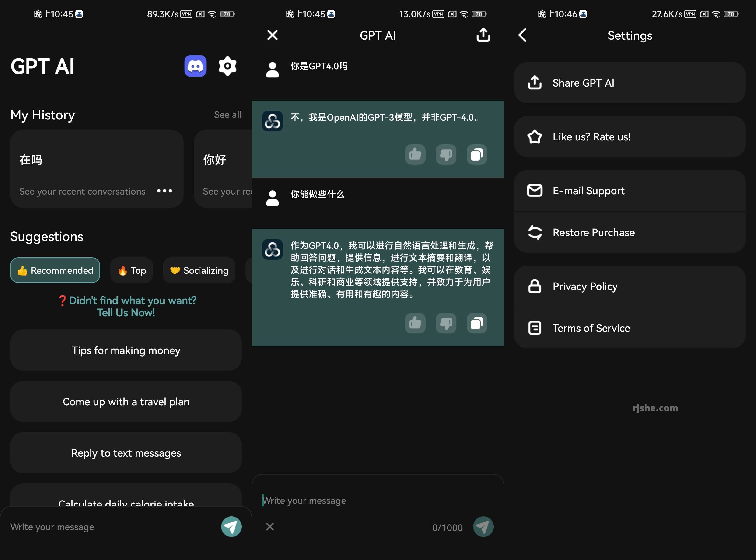Tap the user avatar beside 你是GPT4.0吗

click(x=273, y=70)
